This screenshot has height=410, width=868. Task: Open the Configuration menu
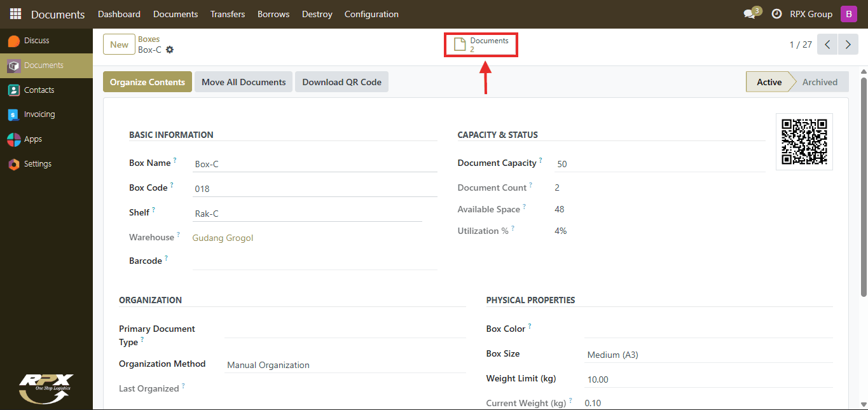pos(371,14)
